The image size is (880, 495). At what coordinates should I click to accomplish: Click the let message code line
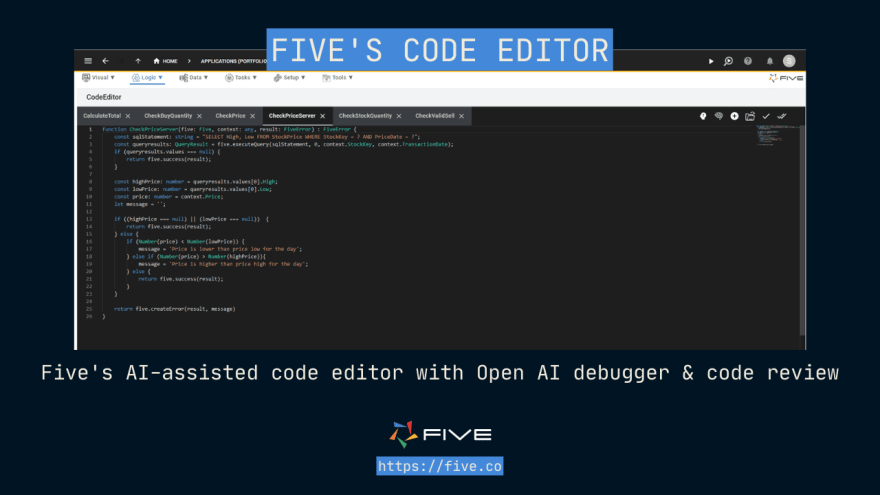[x=140, y=204]
